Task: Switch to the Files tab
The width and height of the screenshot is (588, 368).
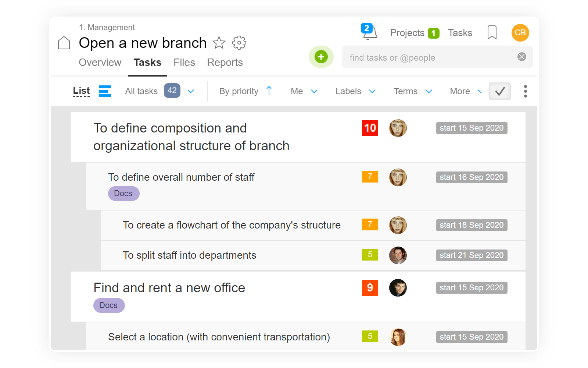Action: pyautogui.click(x=184, y=62)
